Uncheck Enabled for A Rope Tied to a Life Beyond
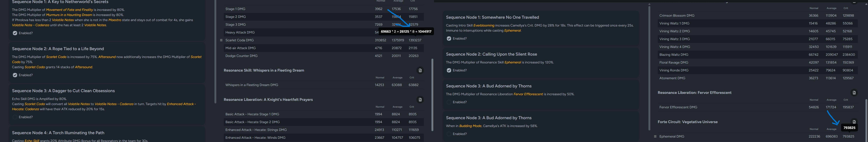Image resolution: width=868 pixels, height=142 pixels. click(15, 75)
